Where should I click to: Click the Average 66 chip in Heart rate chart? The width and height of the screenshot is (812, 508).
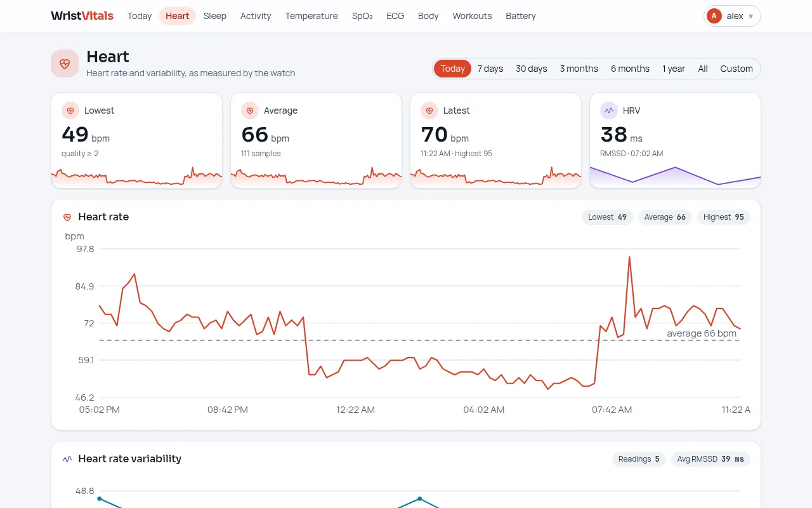(x=665, y=217)
